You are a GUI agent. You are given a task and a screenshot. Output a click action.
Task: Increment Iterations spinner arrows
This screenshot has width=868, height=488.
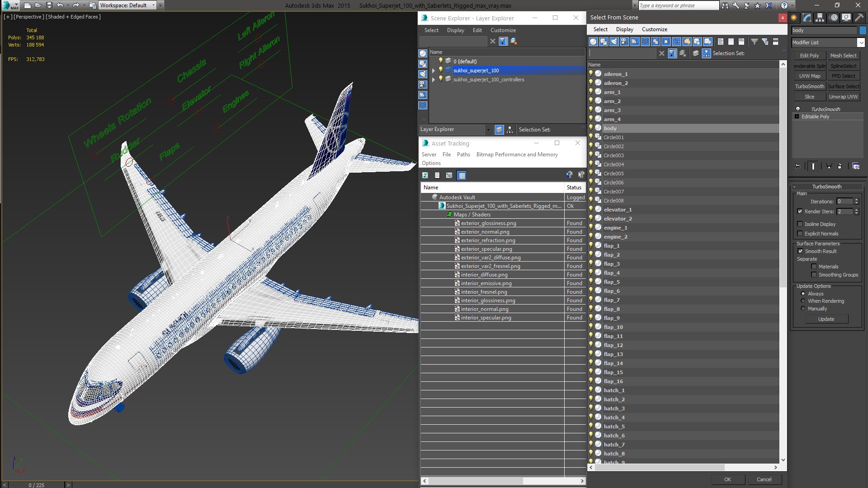click(x=856, y=200)
